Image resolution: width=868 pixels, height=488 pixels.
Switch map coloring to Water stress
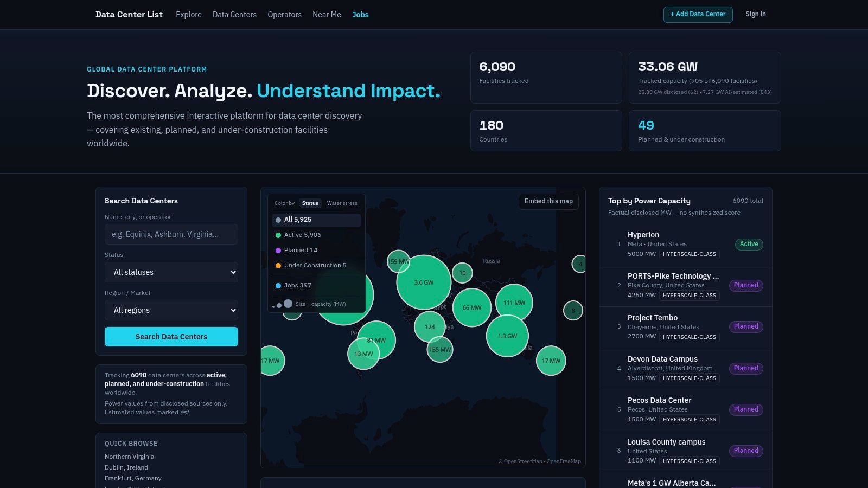click(342, 203)
